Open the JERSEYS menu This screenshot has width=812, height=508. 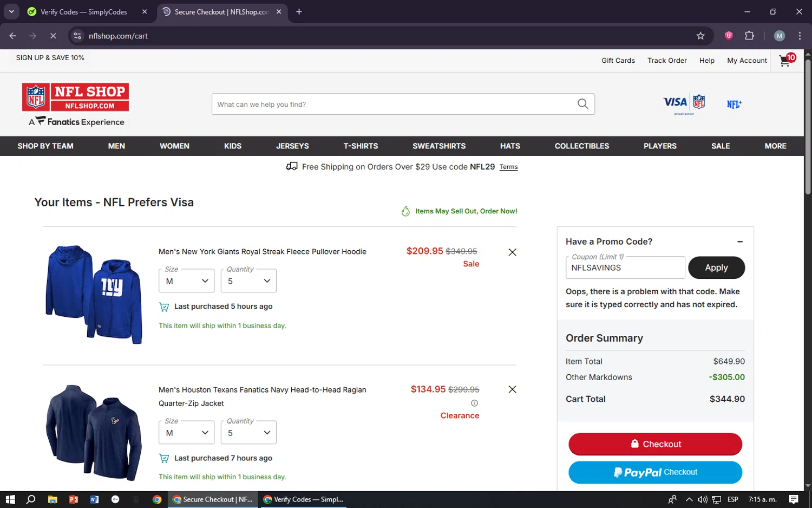292,146
